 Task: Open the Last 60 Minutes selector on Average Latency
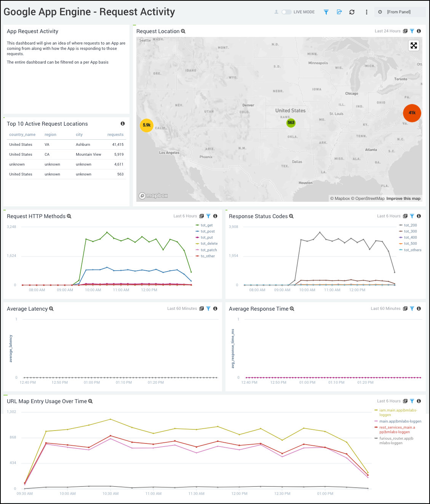pyautogui.click(x=182, y=308)
